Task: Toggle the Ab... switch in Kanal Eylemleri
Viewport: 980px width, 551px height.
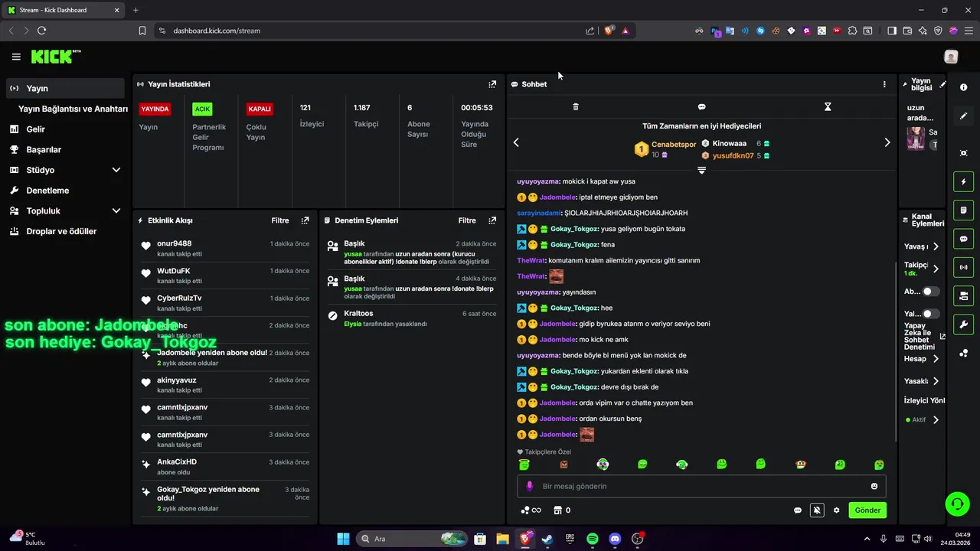Action: click(930, 292)
